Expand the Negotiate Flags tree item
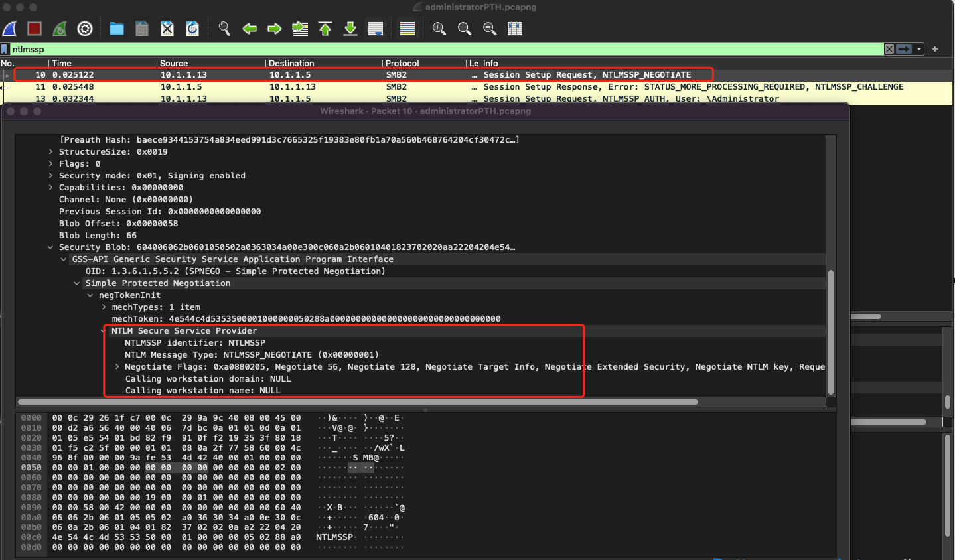The image size is (955, 560). 117,367
